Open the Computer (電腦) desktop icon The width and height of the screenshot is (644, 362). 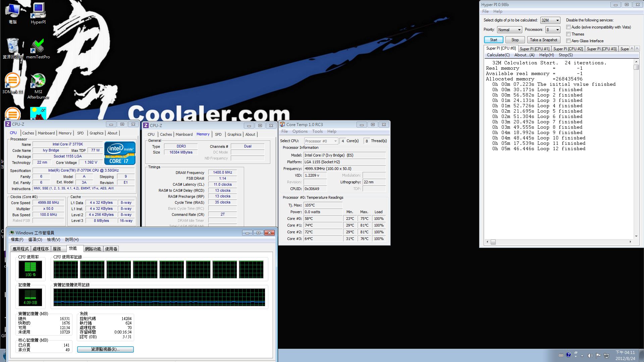13,13
